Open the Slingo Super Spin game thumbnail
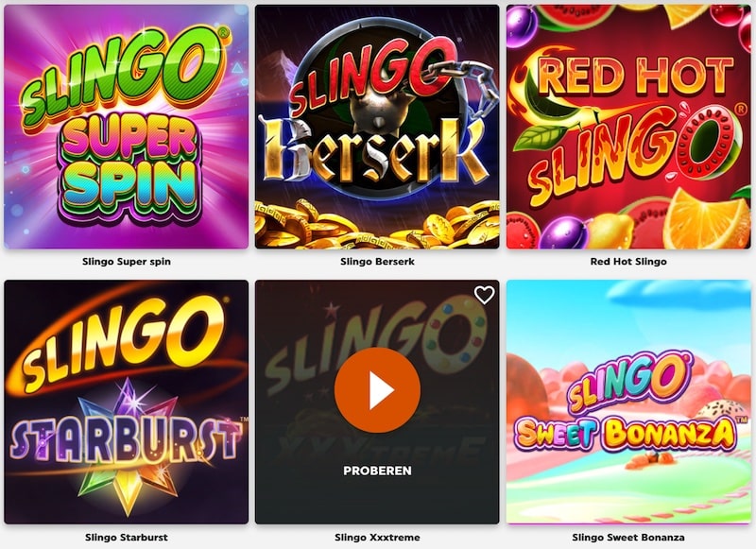The height and width of the screenshot is (549, 756). tap(127, 127)
